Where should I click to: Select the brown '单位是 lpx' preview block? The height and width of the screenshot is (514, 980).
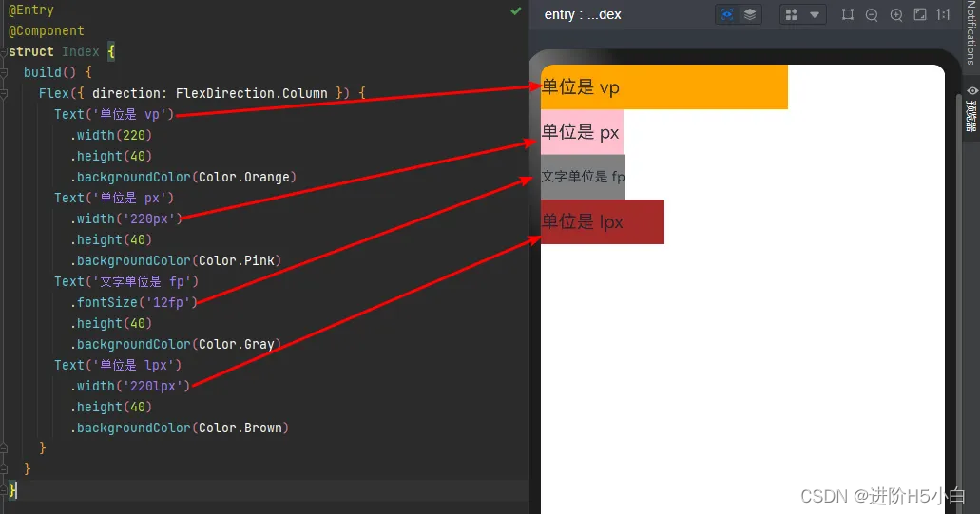tap(602, 221)
